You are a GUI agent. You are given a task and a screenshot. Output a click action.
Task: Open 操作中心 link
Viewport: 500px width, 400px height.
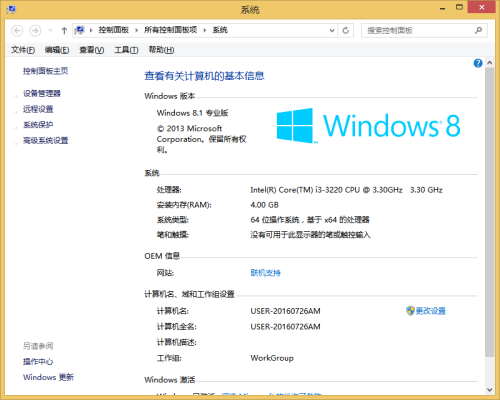click(38, 362)
